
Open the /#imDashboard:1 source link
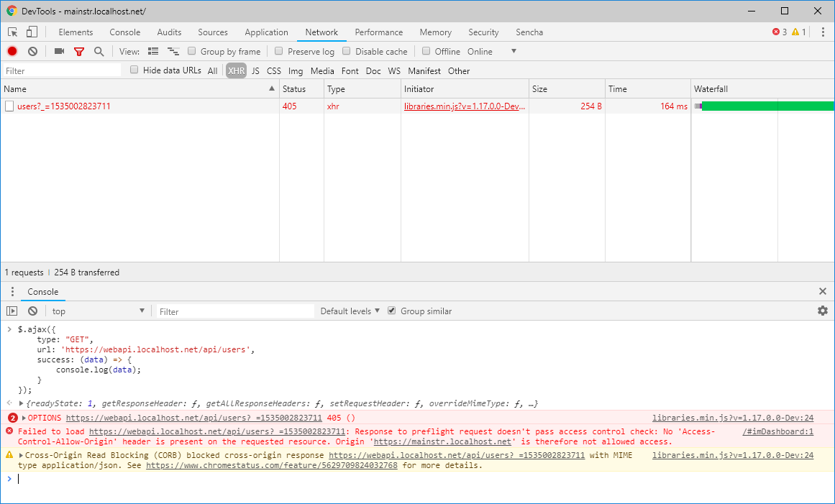click(x=778, y=431)
